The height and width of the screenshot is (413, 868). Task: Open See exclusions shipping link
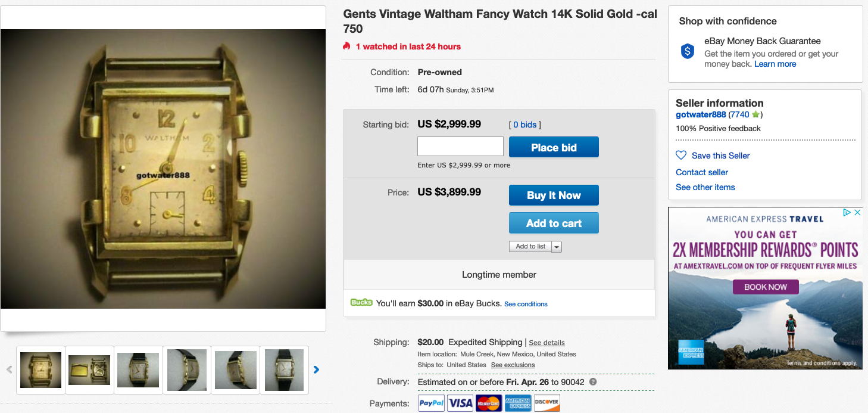point(513,365)
